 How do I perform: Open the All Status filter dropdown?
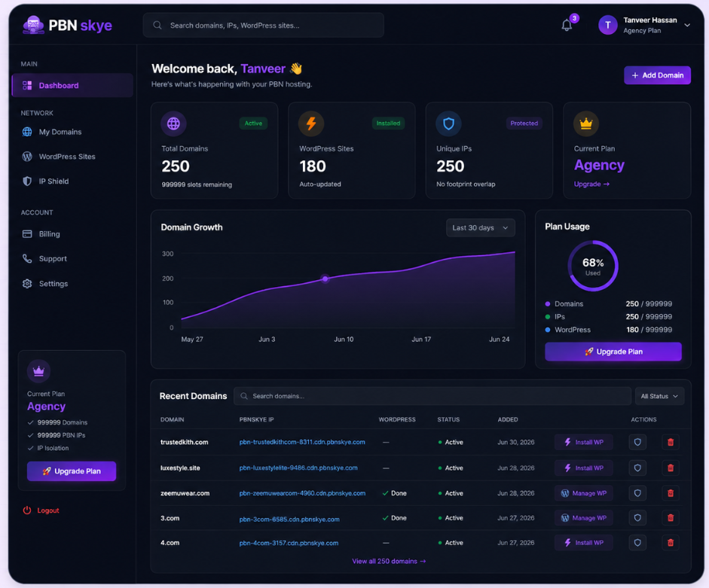coord(659,396)
